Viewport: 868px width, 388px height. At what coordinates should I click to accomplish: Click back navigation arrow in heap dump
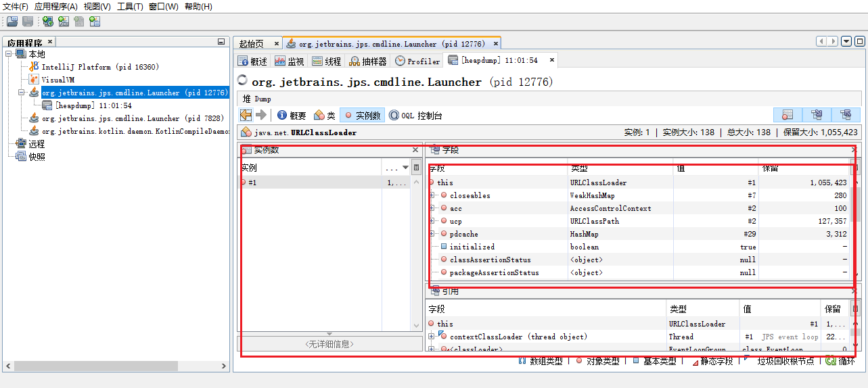[246, 115]
